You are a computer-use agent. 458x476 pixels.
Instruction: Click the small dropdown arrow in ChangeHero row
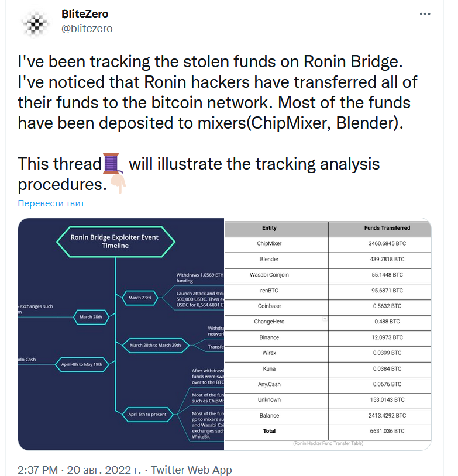(x=325, y=319)
